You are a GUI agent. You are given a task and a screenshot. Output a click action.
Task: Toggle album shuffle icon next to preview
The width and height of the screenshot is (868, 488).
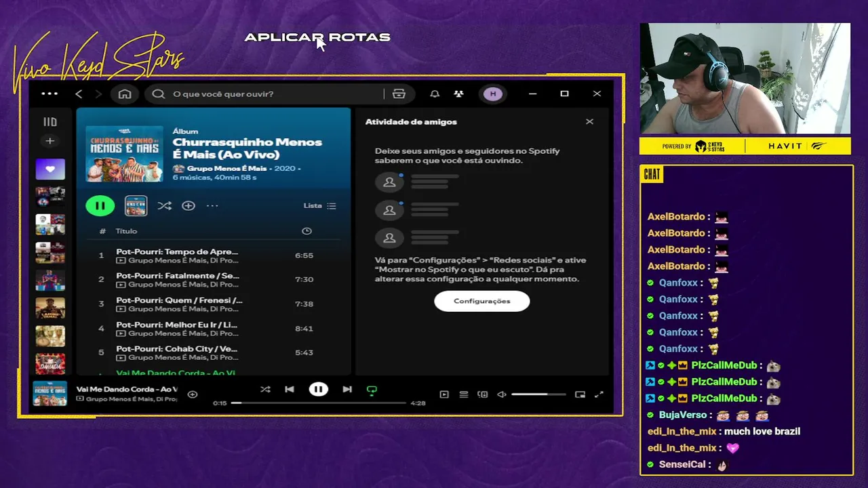[x=164, y=205]
